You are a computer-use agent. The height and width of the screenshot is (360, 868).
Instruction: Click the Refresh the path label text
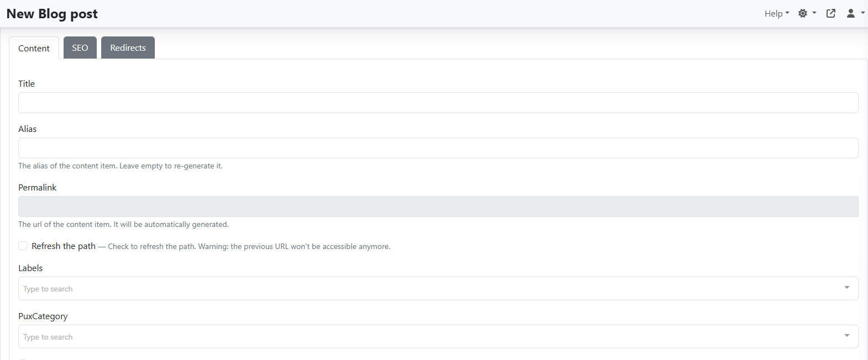pyautogui.click(x=64, y=246)
